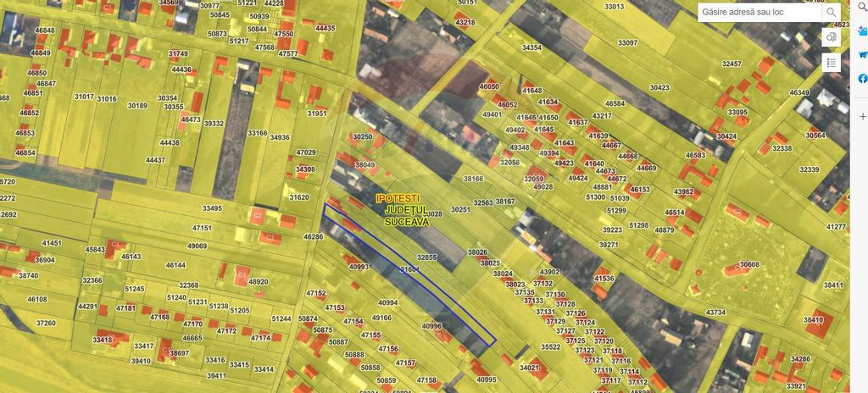This screenshot has width=868, height=393.
Task: Open Telegram from the sidebar
Action: coord(862,55)
